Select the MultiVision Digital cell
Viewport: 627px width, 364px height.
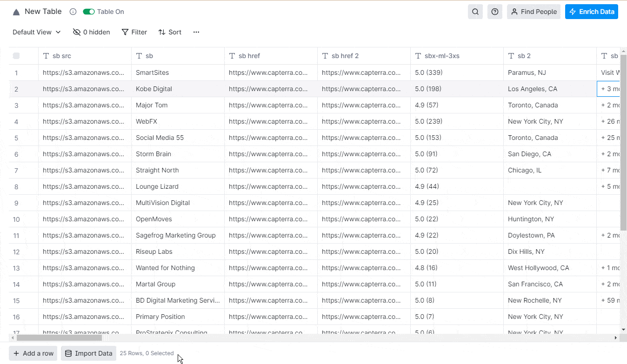click(178, 203)
